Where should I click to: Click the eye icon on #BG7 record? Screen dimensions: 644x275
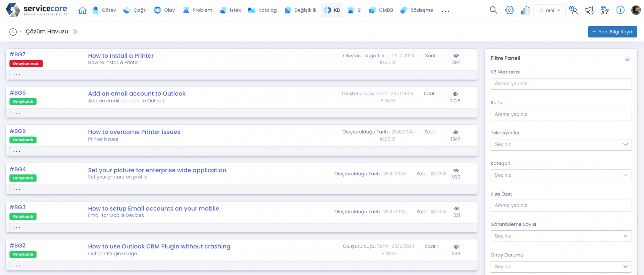pyautogui.click(x=456, y=56)
